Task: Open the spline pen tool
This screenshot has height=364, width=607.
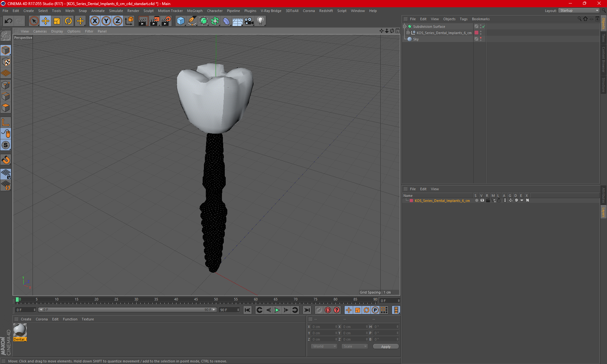Action: click(x=192, y=21)
